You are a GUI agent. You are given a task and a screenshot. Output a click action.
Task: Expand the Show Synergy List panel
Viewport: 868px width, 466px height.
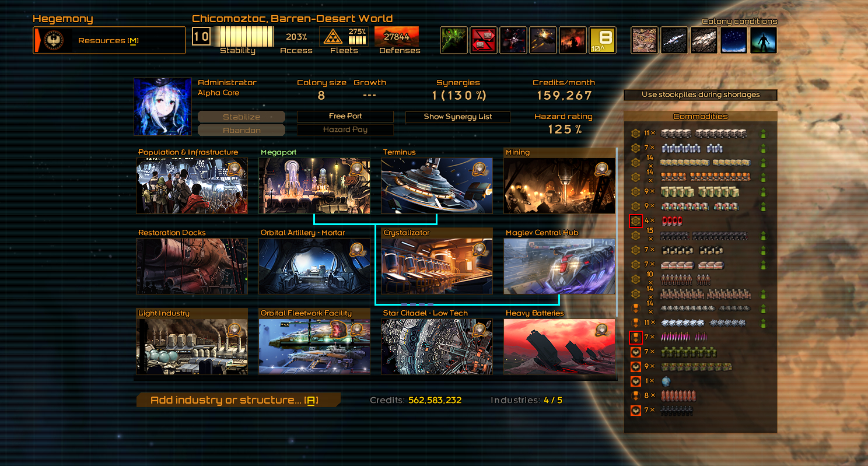457,117
